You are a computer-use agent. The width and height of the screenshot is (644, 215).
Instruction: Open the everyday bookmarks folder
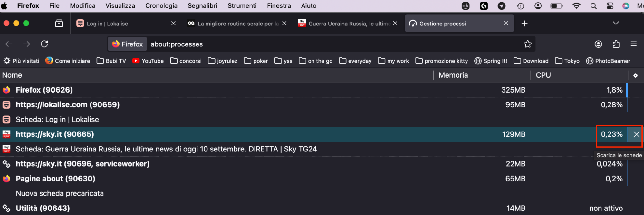tap(355, 61)
